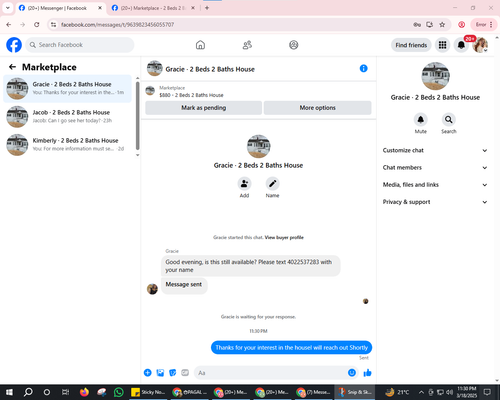This screenshot has width=500, height=400.
Task: Open Gracie's 2 Beds 2 Baths conversation
Action: 67,89
